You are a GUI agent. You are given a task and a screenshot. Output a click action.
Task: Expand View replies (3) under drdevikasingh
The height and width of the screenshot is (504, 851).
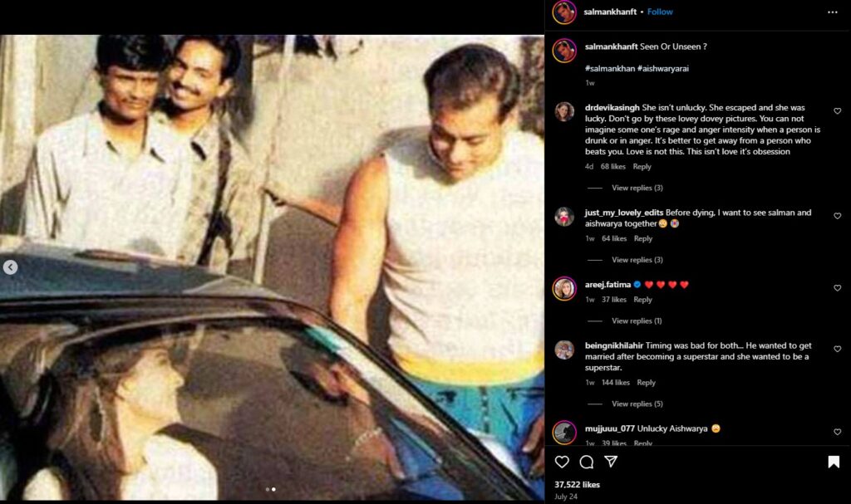click(x=637, y=188)
